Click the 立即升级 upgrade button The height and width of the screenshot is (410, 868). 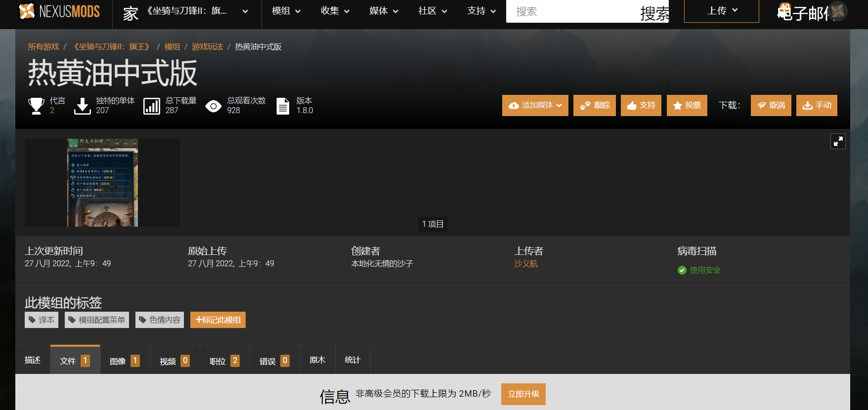tap(523, 394)
